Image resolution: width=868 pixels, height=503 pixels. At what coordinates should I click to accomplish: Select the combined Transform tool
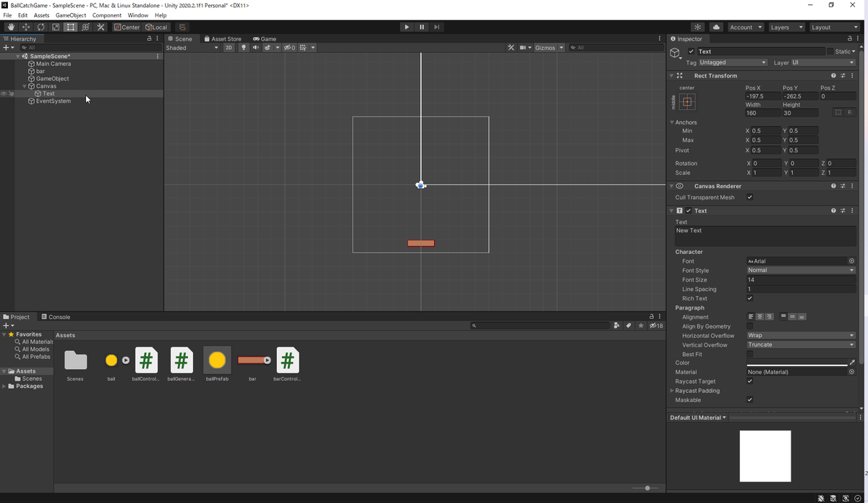coord(85,27)
